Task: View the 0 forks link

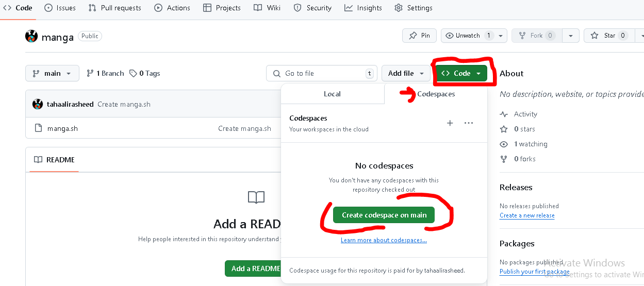Action: 518,159
